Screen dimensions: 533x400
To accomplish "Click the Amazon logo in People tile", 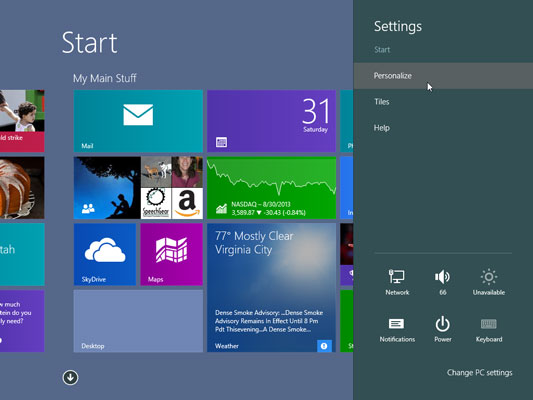I will point(187,203).
